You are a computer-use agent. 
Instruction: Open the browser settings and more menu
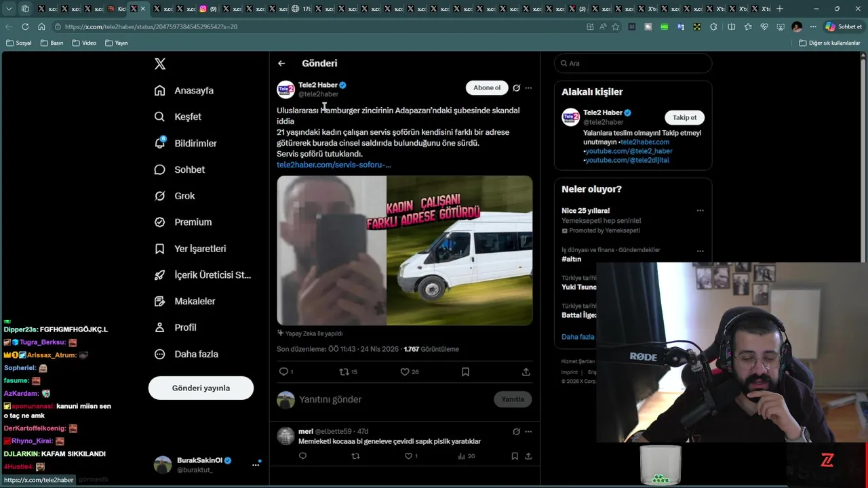(813, 26)
